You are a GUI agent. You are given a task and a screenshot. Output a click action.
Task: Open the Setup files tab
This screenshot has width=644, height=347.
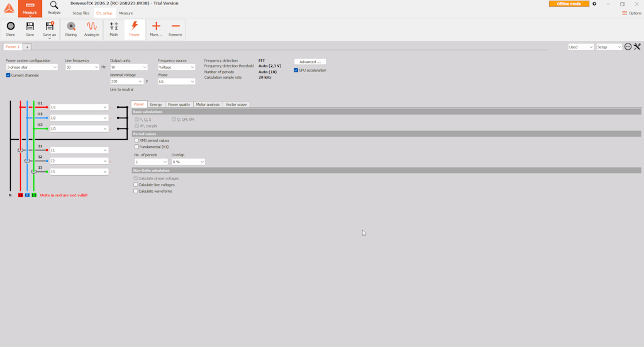click(81, 13)
